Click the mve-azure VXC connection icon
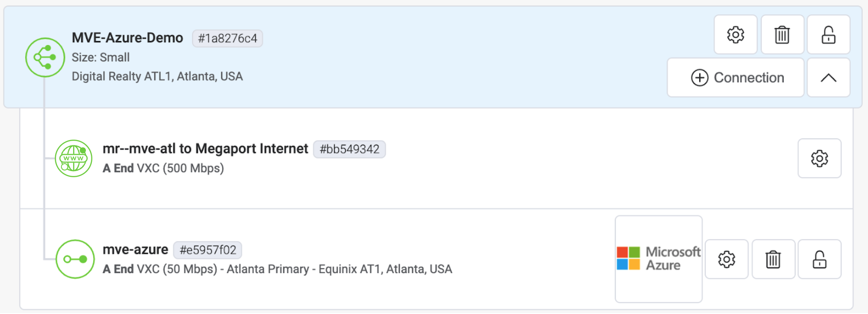 (x=75, y=259)
